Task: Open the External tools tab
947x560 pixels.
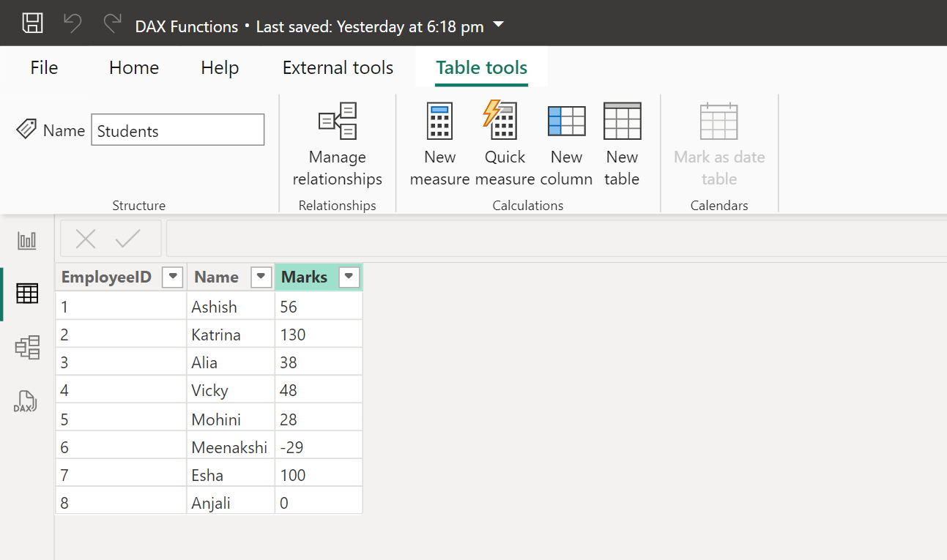Action: (x=338, y=67)
